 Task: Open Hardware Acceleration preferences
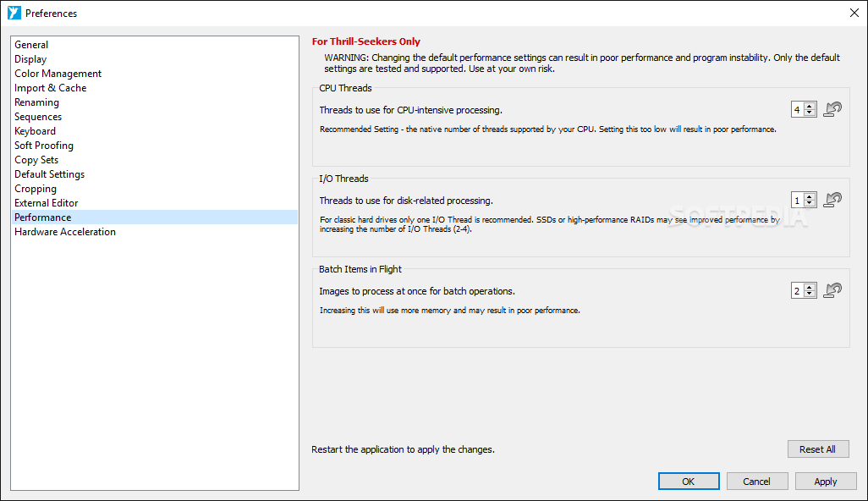[x=155, y=232]
